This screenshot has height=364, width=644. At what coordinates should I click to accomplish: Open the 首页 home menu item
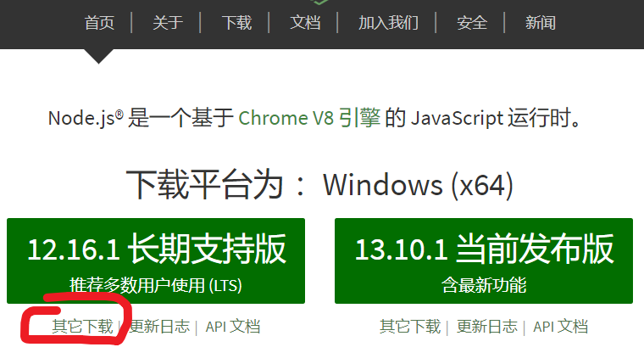click(99, 23)
